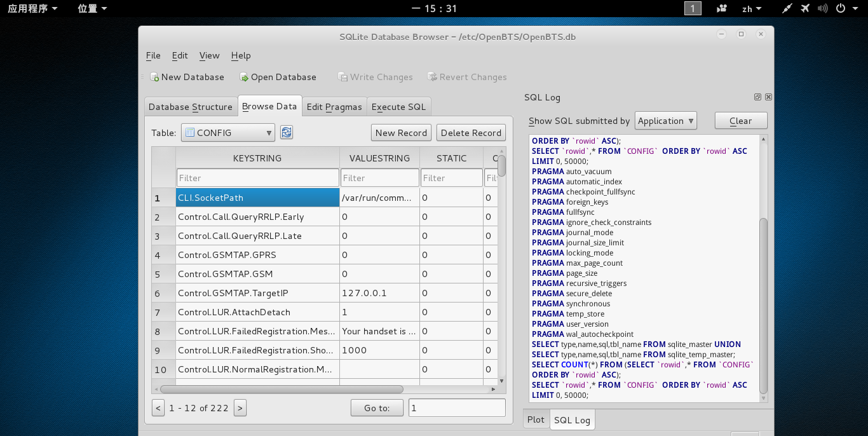Click the New Database toolbar icon
This screenshot has height=436, width=868.
tap(154, 77)
